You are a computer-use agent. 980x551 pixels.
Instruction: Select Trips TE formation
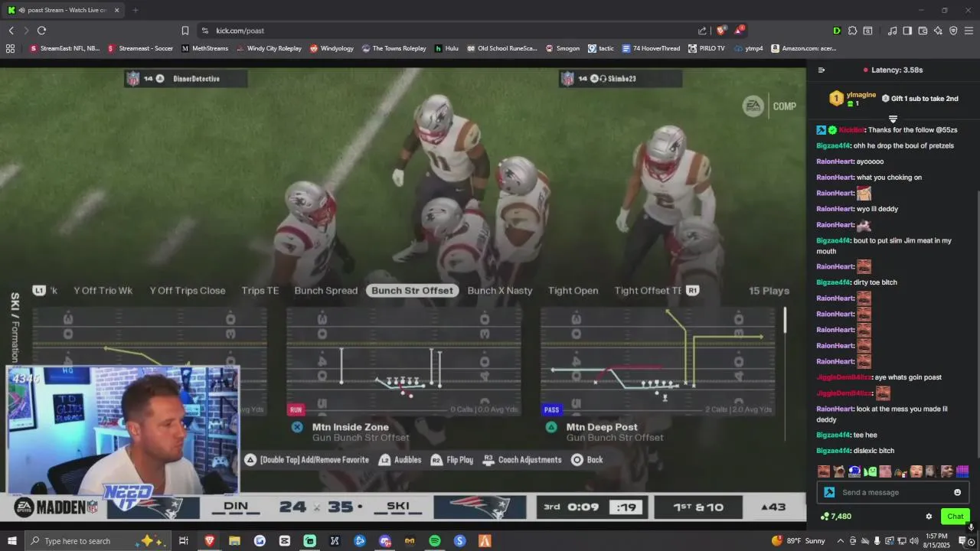click(260, 291)
